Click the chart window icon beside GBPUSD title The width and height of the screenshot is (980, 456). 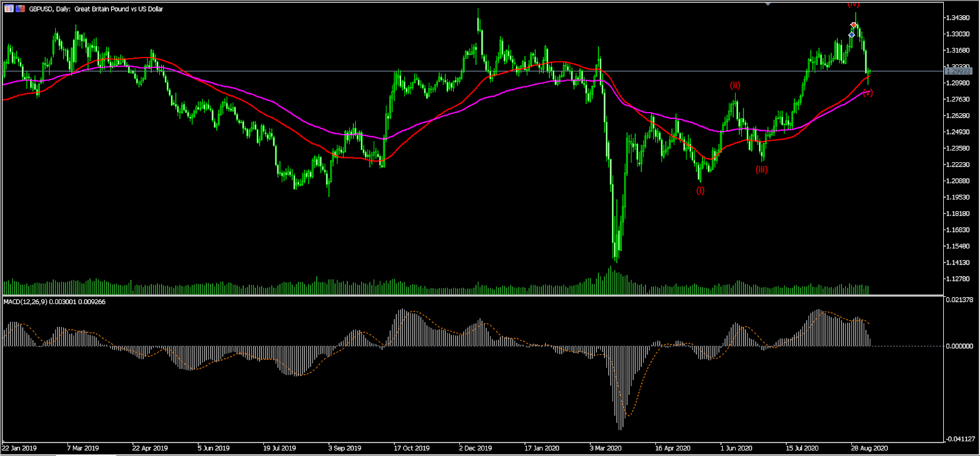[x=9, y=9]
